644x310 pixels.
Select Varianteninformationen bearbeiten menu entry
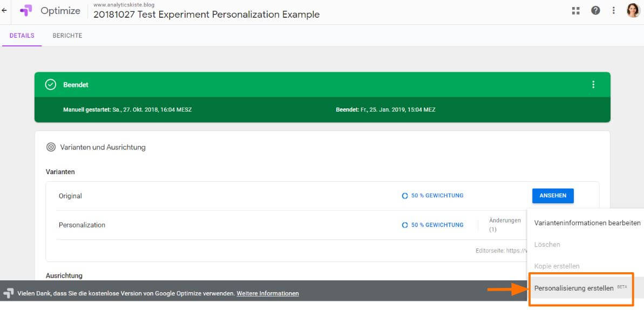[587, 223]
